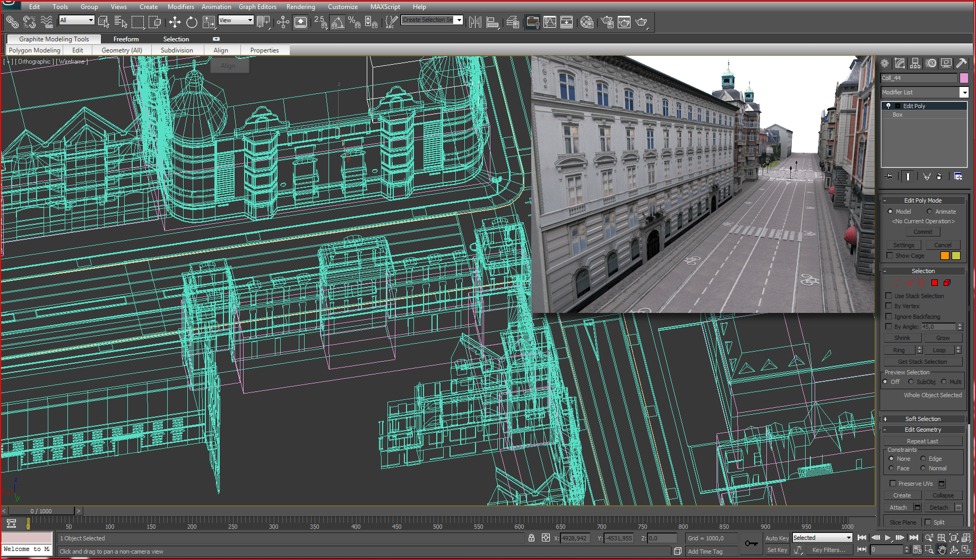
Task: Select the Rotate transform tool
Action: tap(192, 22)
